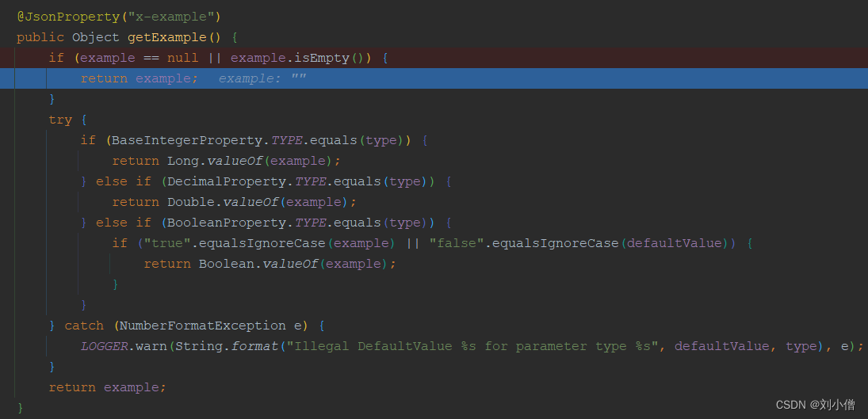Click the Object return type
The height and width of the screenshot is (419, 868).
(x=96, y=37)
